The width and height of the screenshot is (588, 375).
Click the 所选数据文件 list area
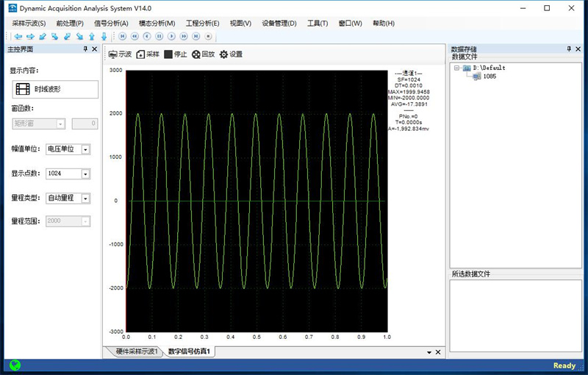[516, 316]
